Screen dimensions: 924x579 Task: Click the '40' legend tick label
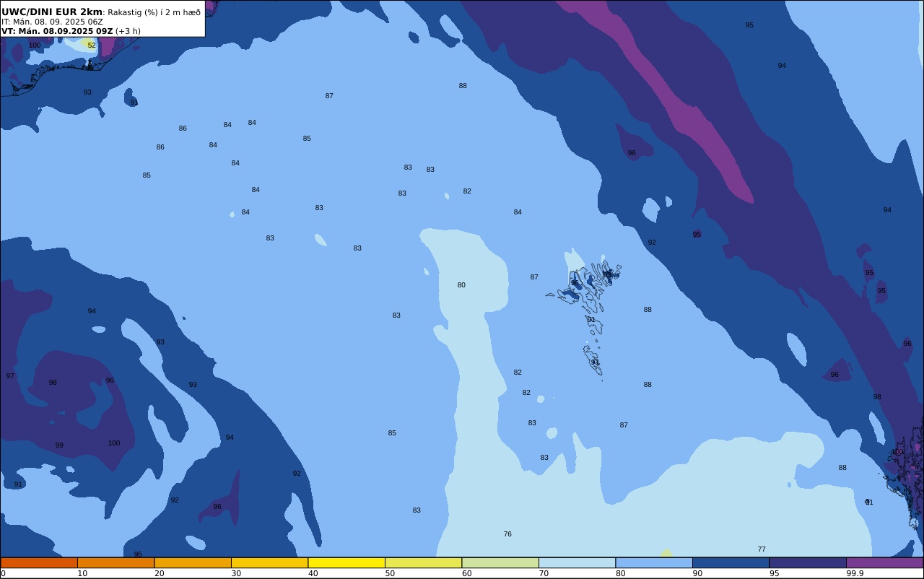(313, 573)
